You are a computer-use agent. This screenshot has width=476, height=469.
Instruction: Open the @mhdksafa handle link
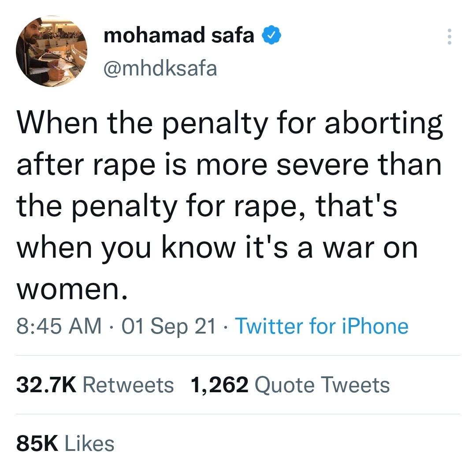click(160, 68)
